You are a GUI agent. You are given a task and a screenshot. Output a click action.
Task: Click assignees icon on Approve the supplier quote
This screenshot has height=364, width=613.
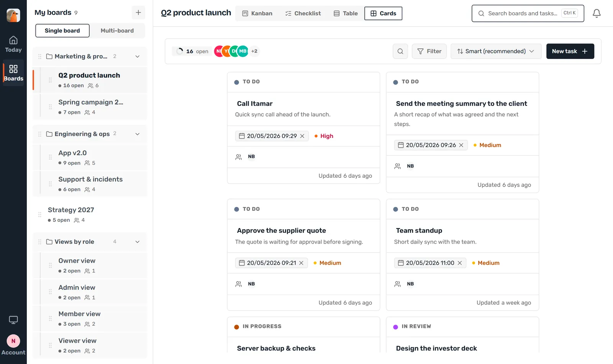coord(239,284)
